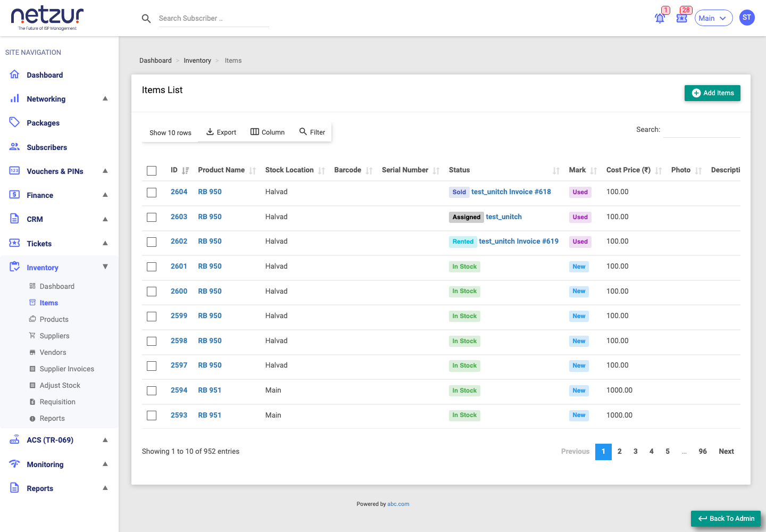Click the table Search input field
Screen dimensions: 766x532
(702, 129)
